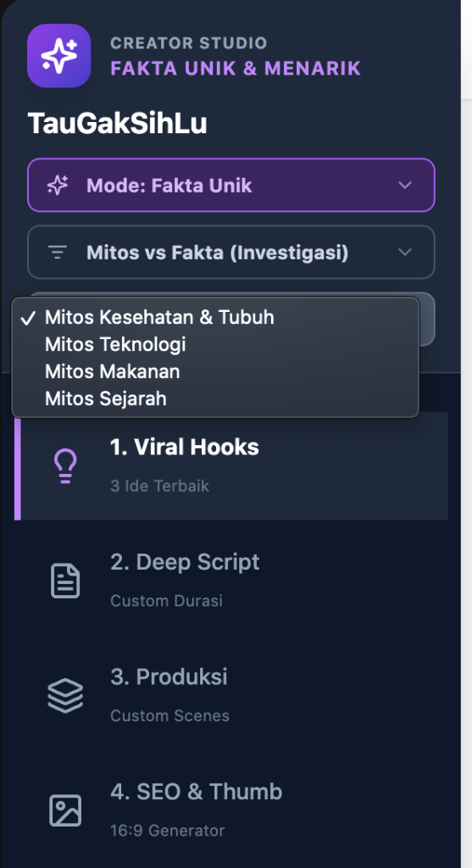
Task: Open the 1. Viral Hooks step
Action: (x=231, y=466)
